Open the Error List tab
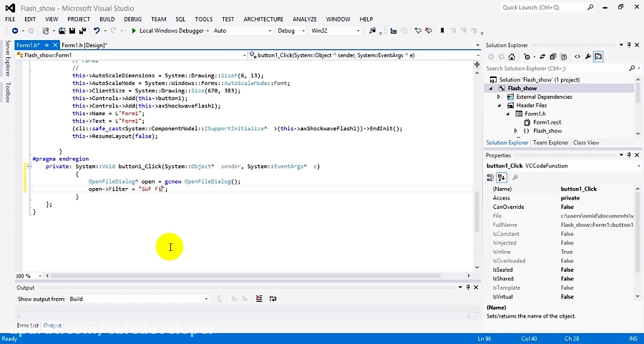The image size is (644, 344). pos(28,325)
